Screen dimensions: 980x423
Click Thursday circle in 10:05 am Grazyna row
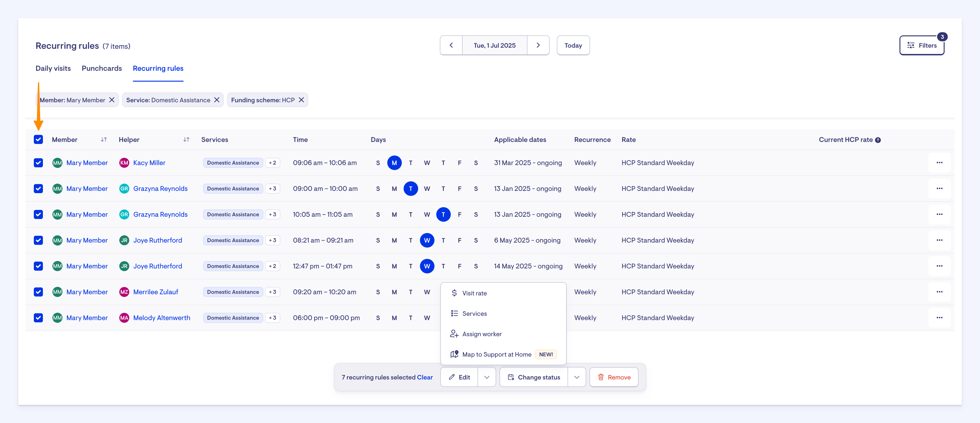coord(443,214)
